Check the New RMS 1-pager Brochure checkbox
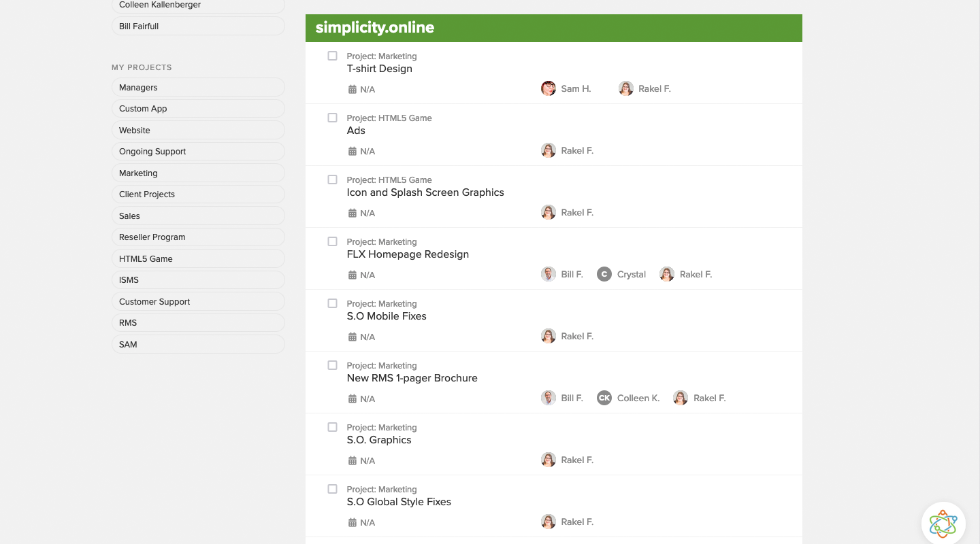 (x=332, y=365)
